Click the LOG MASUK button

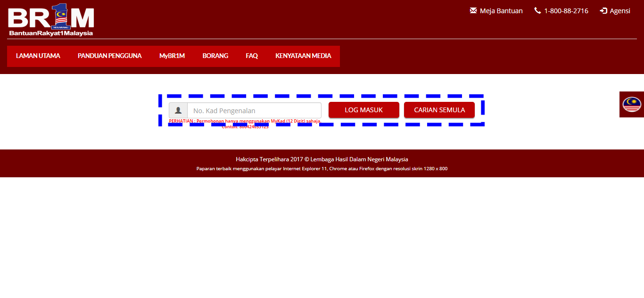pyautogui.click(x=364, y=110)
